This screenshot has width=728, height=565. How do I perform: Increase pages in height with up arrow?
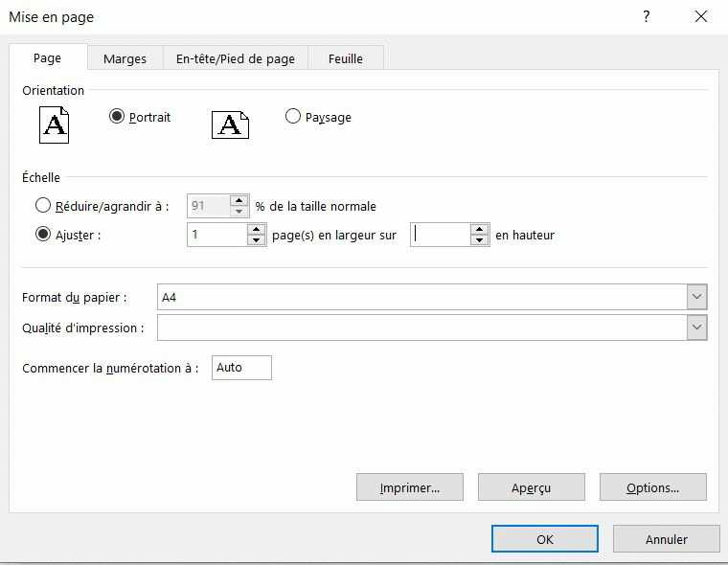point(479,229)
